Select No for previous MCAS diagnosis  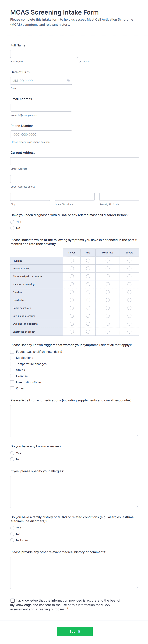pos(12,228)
